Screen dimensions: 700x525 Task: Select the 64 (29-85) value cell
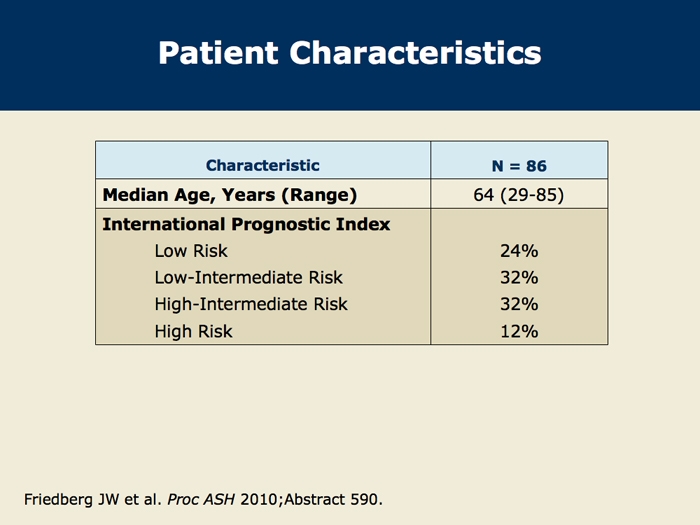click(519, 195)
